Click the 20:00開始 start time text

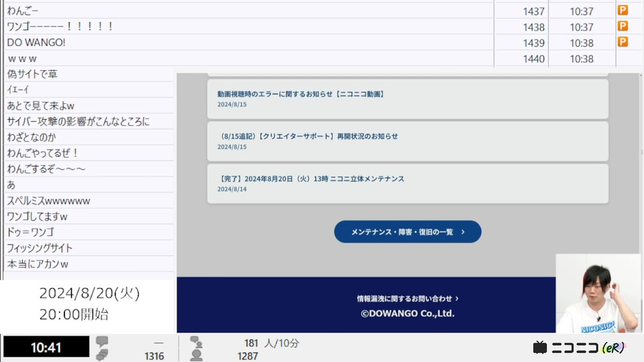pyautogui.click(x=74, y=314)
